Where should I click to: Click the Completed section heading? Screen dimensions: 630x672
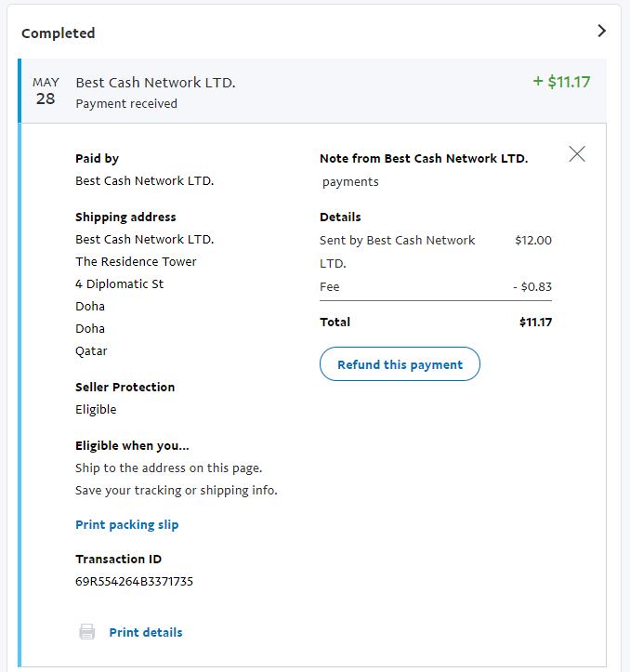(59, 33)
